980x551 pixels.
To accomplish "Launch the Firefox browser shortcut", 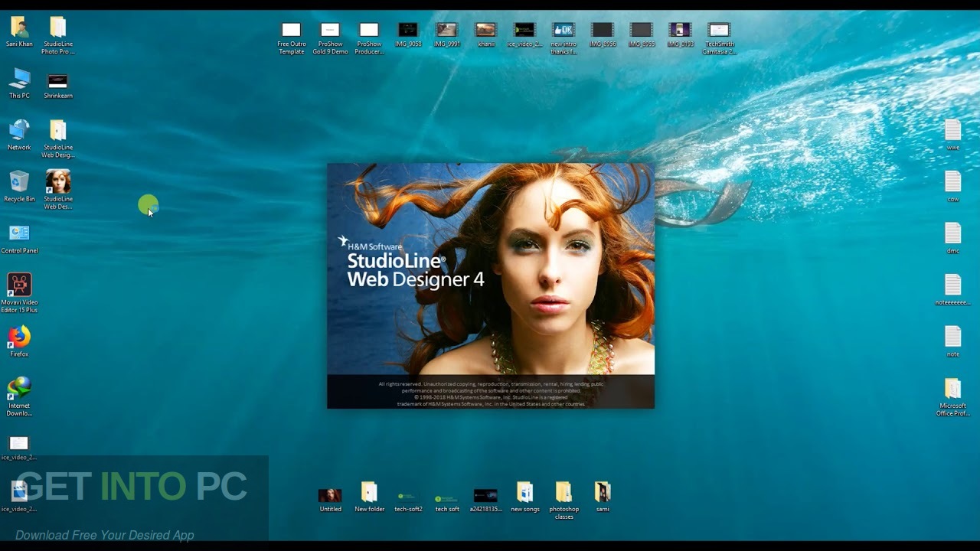I will pyautogui.click(x=19, y=338).
